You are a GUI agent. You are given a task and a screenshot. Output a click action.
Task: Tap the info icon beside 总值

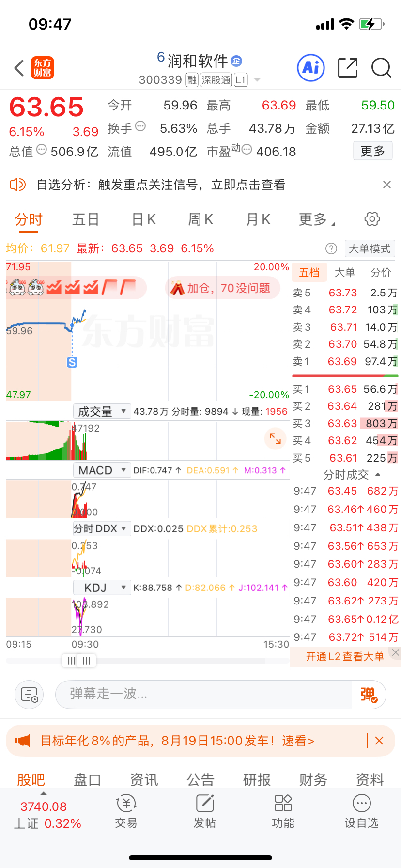[x=42, y=149]
